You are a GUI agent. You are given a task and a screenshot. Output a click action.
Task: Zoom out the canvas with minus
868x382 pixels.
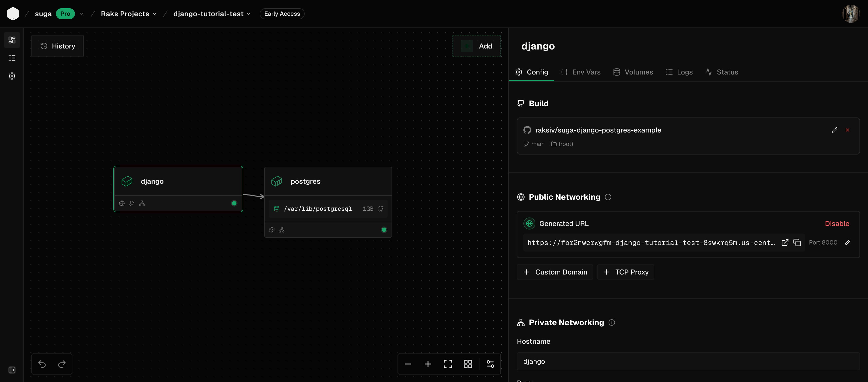(408, 364)
